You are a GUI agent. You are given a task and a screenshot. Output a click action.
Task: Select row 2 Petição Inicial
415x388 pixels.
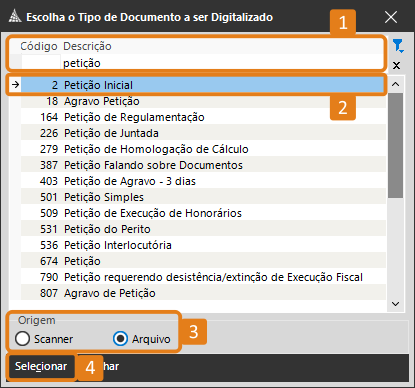tap(203, 85)
